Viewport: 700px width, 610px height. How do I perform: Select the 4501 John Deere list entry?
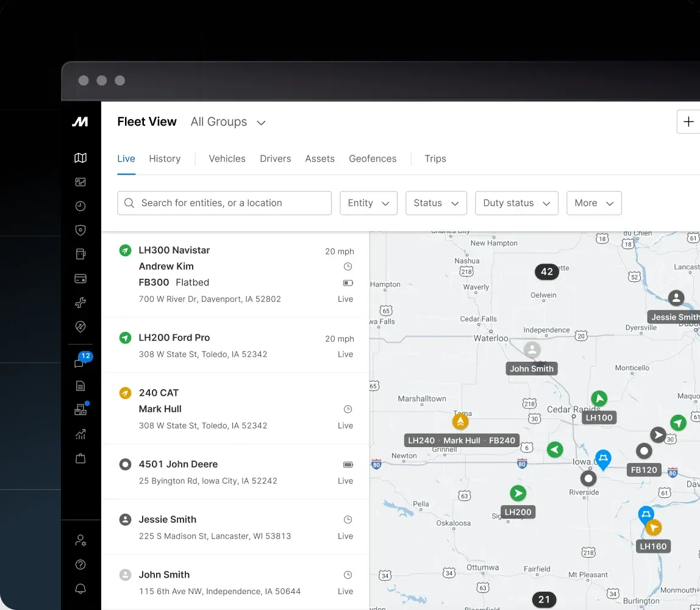click(236, 472)
